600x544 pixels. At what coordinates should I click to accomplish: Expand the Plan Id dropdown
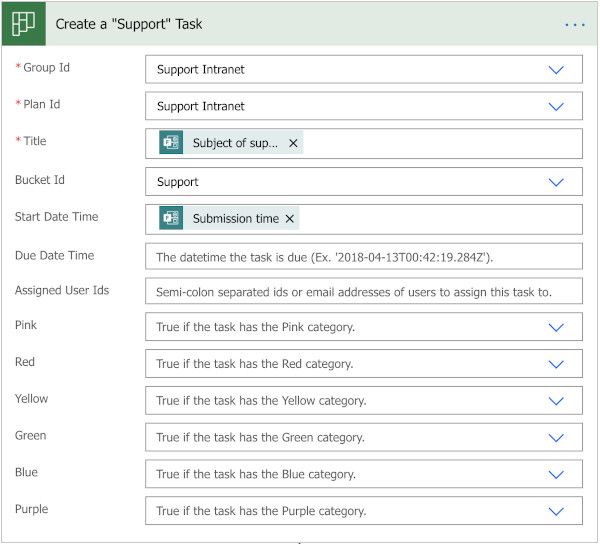(556, 106)
